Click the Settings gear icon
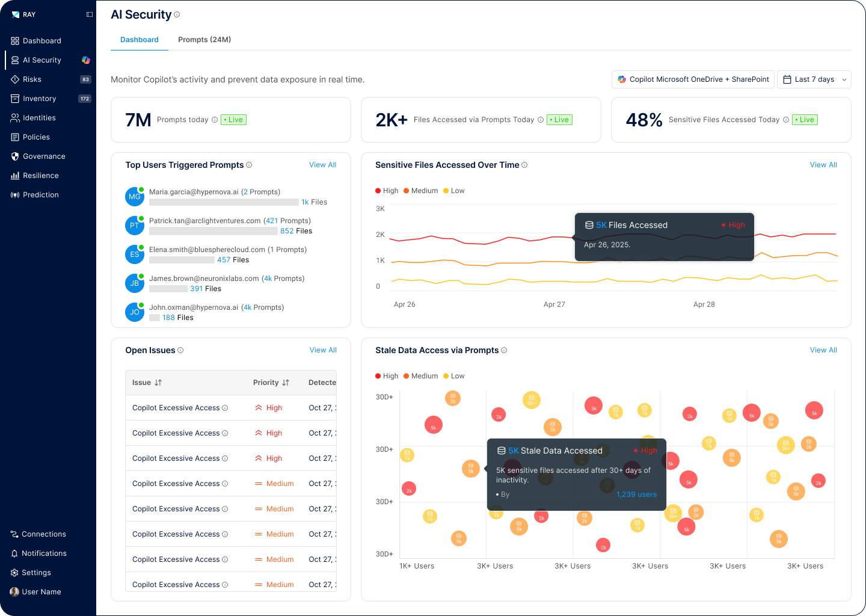866x616 pixels. [x=14, y=573]
